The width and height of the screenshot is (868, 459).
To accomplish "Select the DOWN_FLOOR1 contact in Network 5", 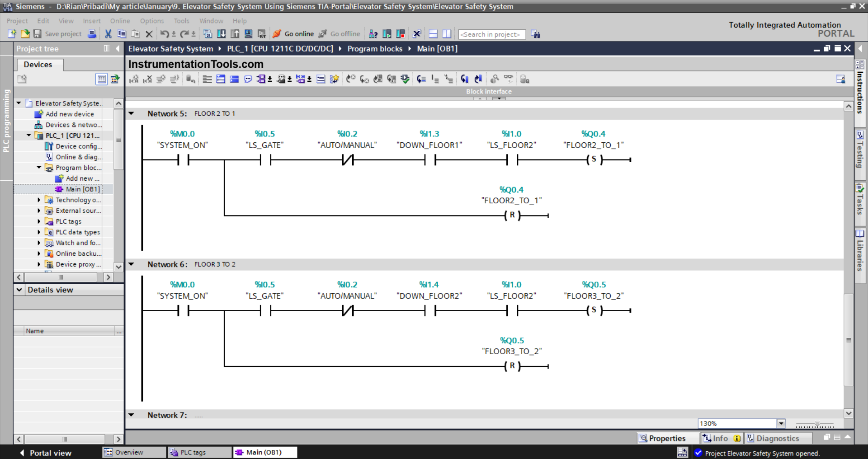I will click(430, 159).
